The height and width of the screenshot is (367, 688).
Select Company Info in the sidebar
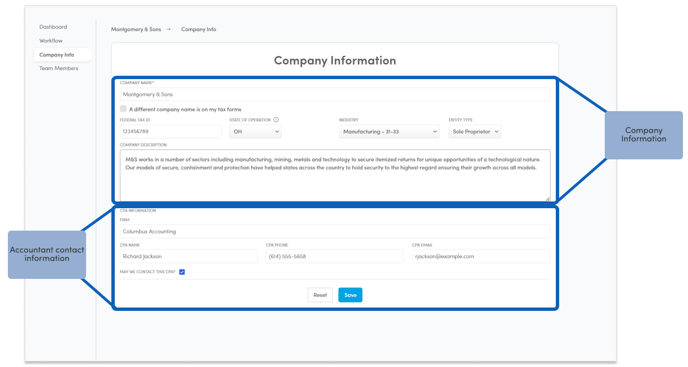pyautogui.click(x=62, y=55)
